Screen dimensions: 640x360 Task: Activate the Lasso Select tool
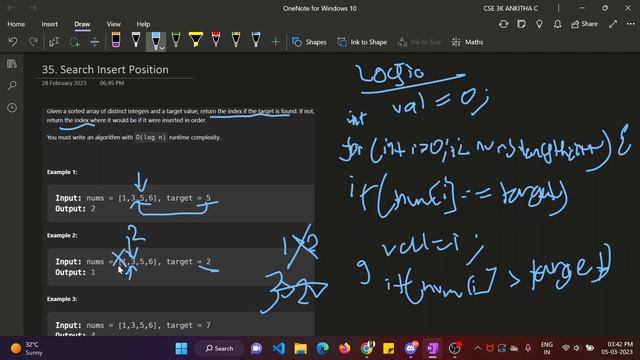(x=74, y=42)
